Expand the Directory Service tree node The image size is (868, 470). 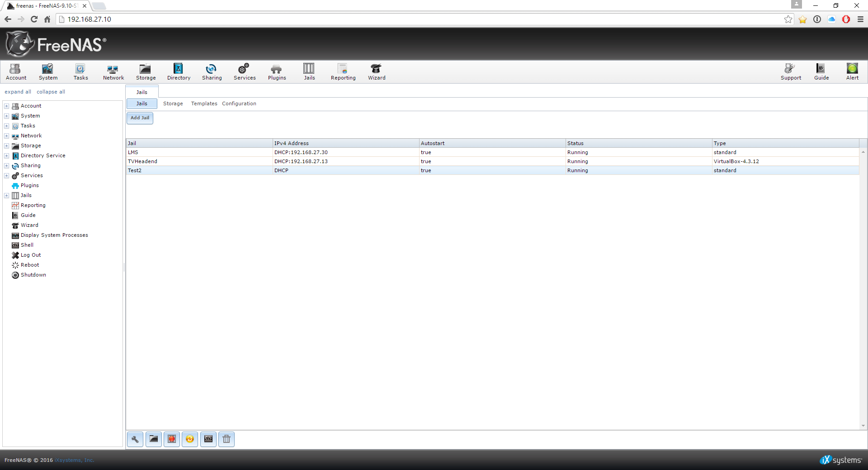[7, 155]
